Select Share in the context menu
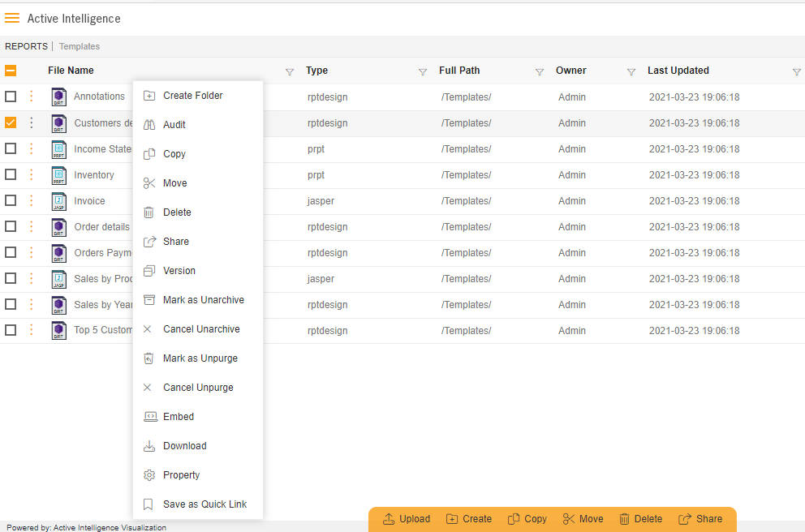This screenshot has width=805, height=532. pyautogui.click(x=198, y=242)
